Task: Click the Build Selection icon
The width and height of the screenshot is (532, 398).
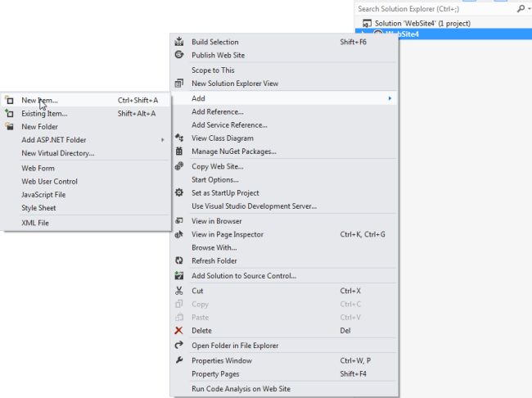Action: click(x=179, y=42)
